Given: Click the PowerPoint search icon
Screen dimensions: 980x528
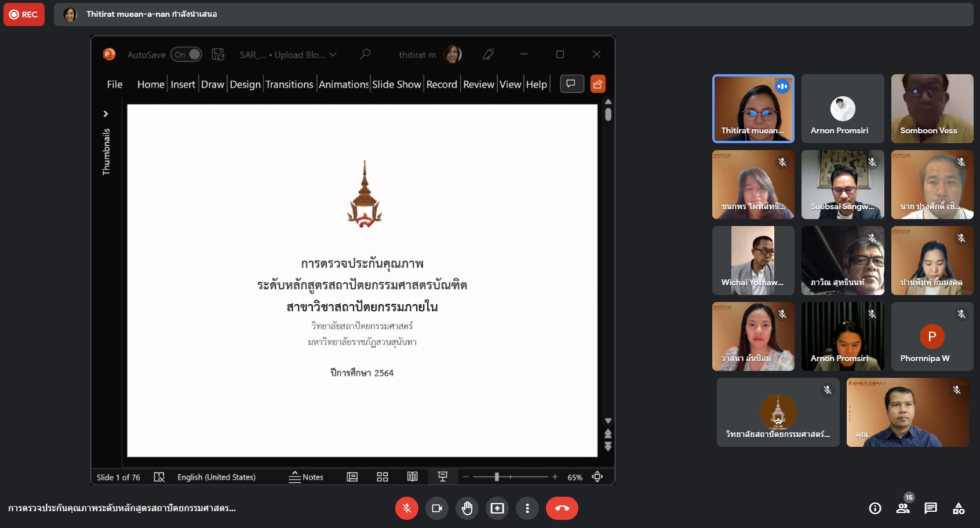Looking at the screenshot, I should [365, 54].
